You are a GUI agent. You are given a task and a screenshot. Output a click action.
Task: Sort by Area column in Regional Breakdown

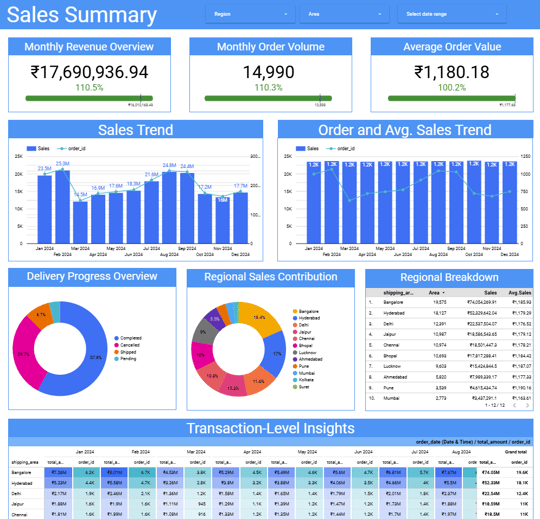436,293
